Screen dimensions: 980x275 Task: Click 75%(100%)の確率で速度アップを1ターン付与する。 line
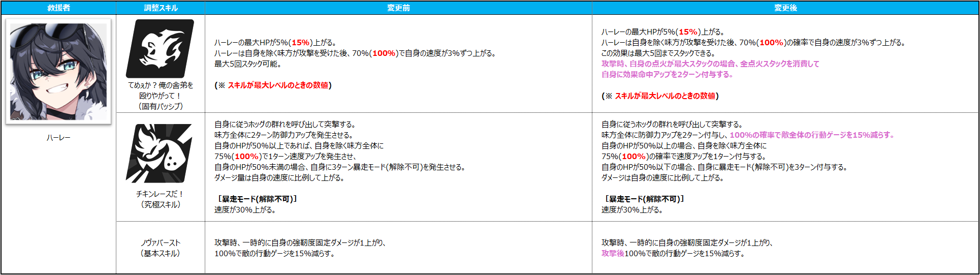[684, 156]
